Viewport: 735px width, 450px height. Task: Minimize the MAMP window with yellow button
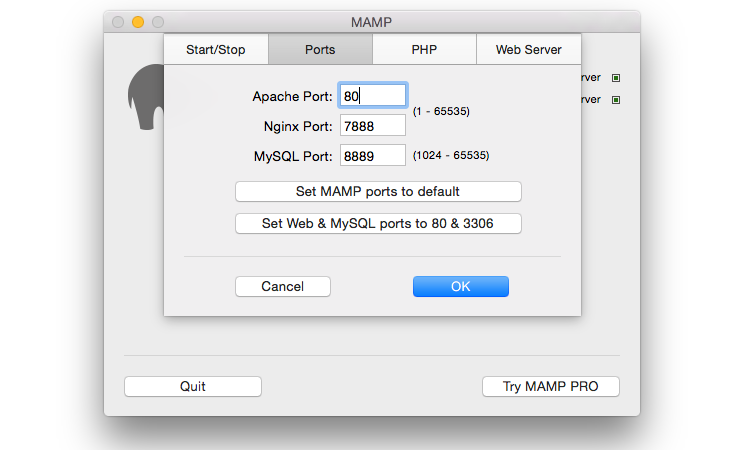tap(138, 22)
